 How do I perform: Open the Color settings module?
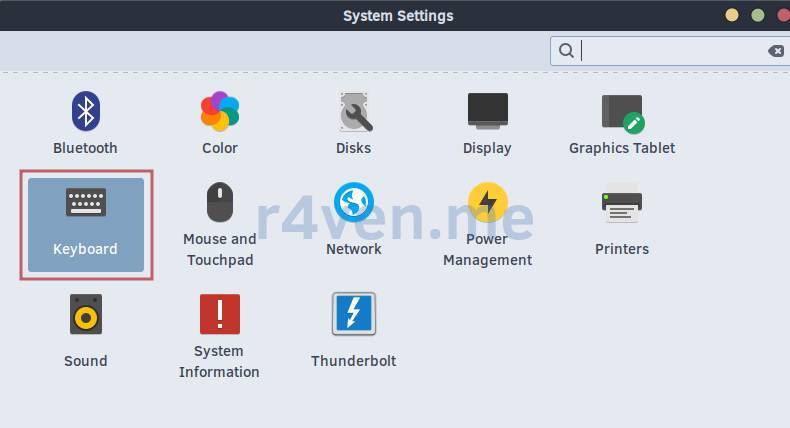[219, 122]
